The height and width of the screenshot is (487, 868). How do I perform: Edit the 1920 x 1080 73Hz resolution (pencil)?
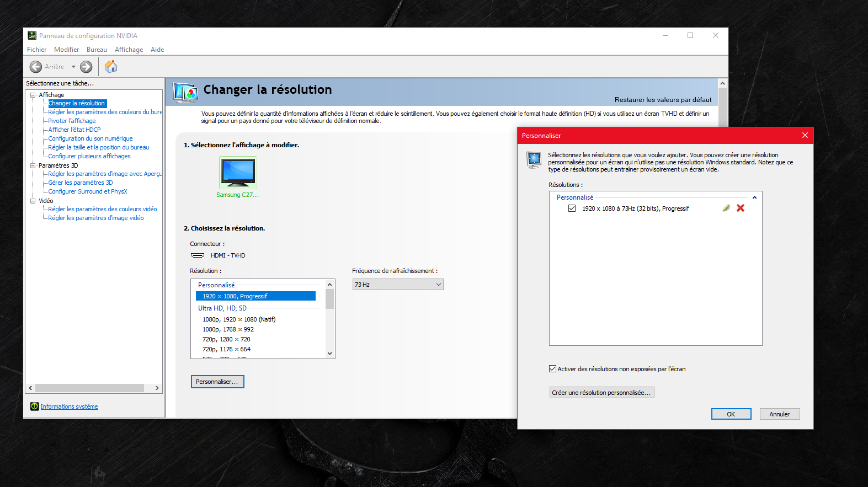tap(726, 208)
